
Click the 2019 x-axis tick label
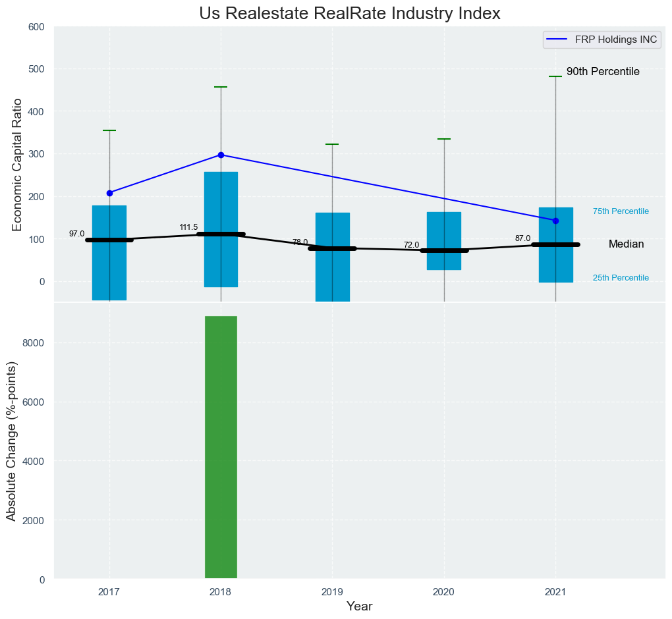pyautogui.click(x=332, y=593)
